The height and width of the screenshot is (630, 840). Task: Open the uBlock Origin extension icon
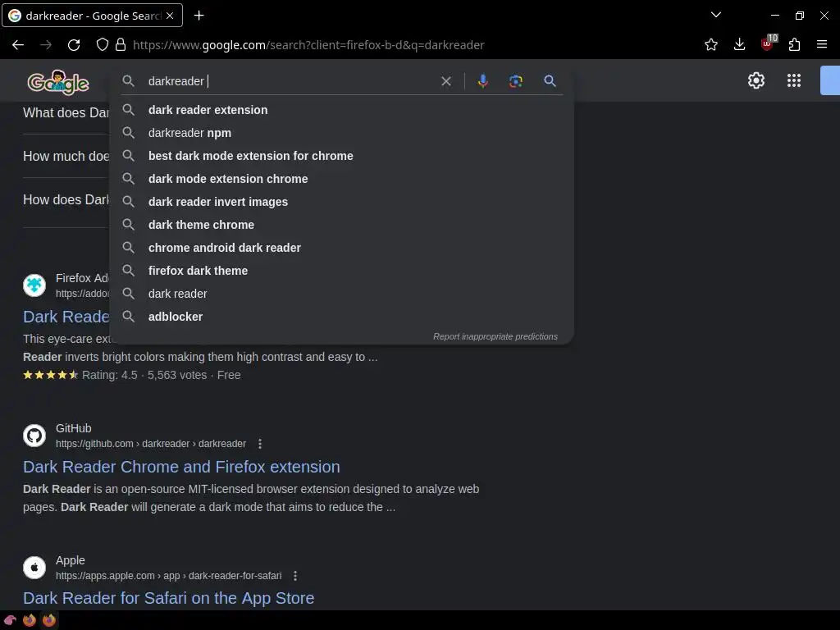pos(768,43)
